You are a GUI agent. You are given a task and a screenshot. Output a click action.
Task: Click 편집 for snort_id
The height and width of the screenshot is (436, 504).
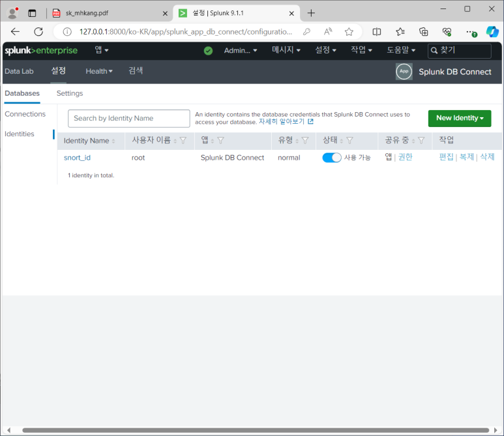[x=446, y=157]
